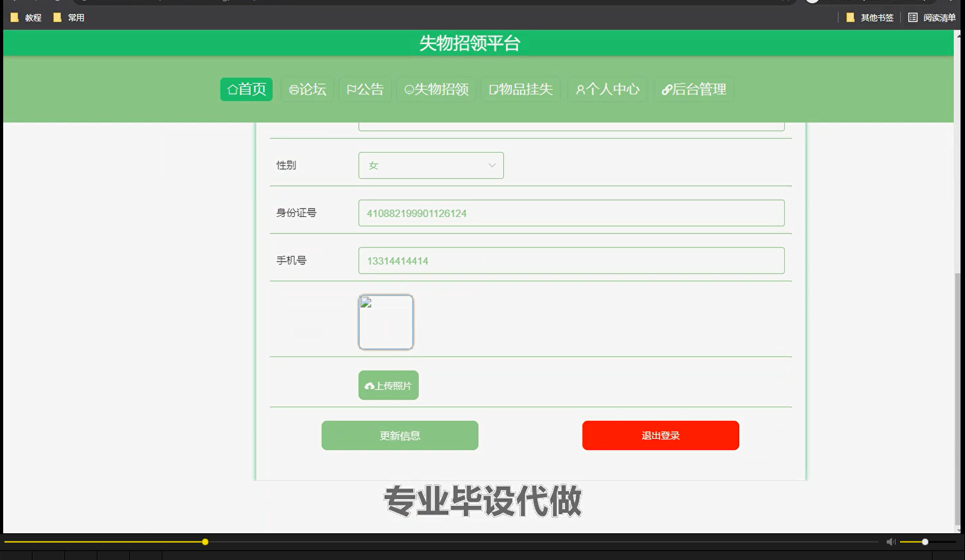The width and height of the screenshot is (965, 560).
Task: Click the box icon on 物品挂失 button
Action: [x=493, y=90]
